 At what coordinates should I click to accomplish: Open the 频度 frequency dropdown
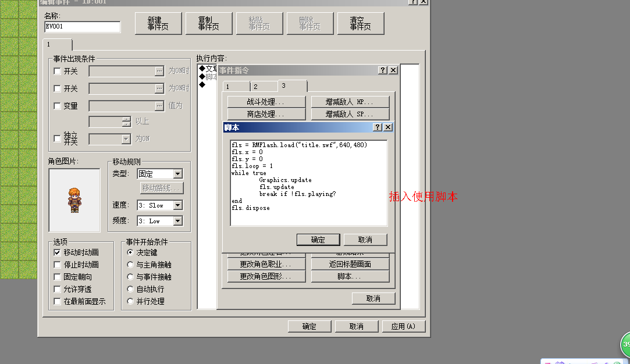[177, 221]
